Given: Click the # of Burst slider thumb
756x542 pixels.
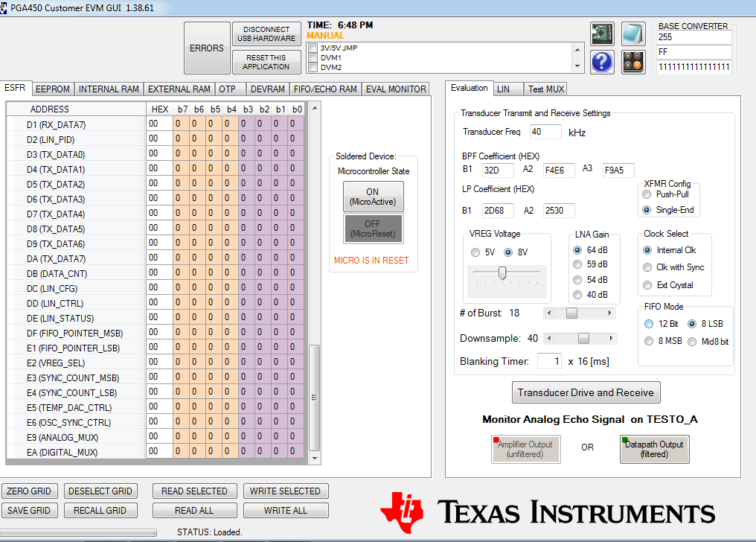Looking at the screenshot, I should (x=571, y=313).
